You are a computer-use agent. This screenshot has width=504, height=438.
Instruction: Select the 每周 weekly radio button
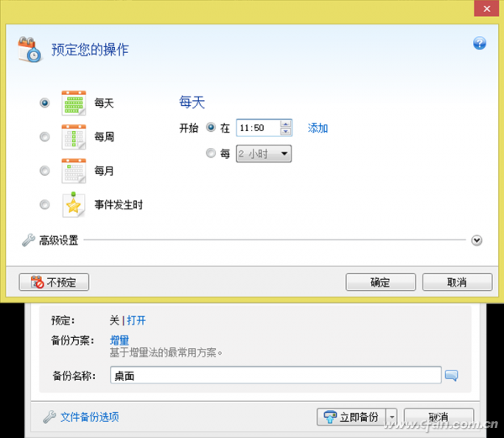[x=45, y=137]
